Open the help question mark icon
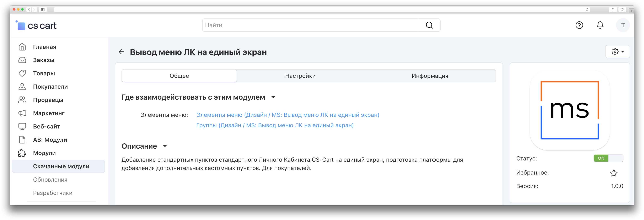644x220 pixels. pos(579,25)
